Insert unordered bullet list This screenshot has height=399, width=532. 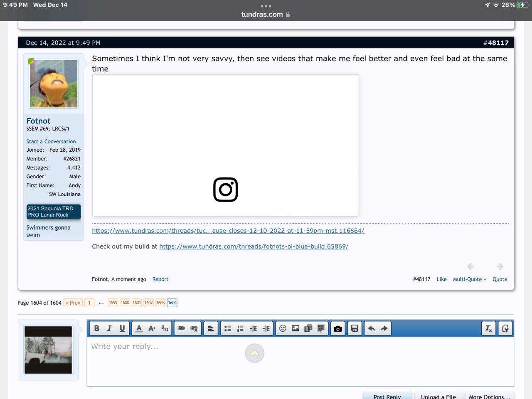pyautogui.click(x=228, y=328)
